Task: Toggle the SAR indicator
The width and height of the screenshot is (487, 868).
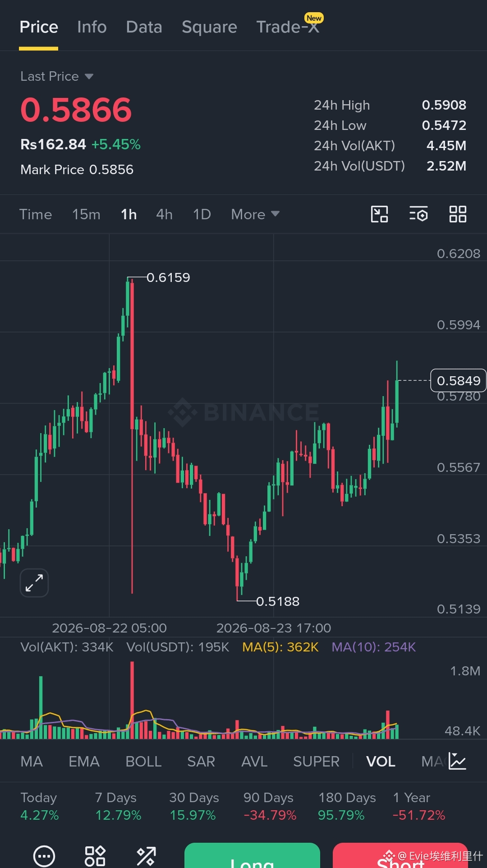Action: click(201, 762)
